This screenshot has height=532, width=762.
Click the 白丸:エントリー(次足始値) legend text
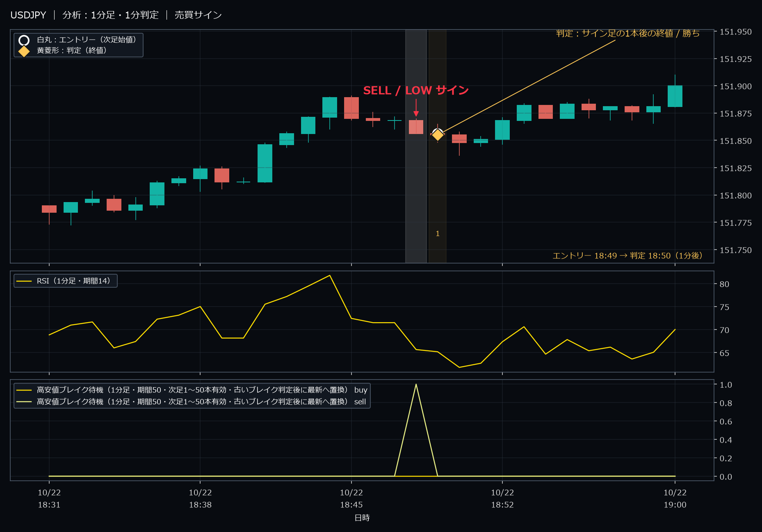pos(87,40)
